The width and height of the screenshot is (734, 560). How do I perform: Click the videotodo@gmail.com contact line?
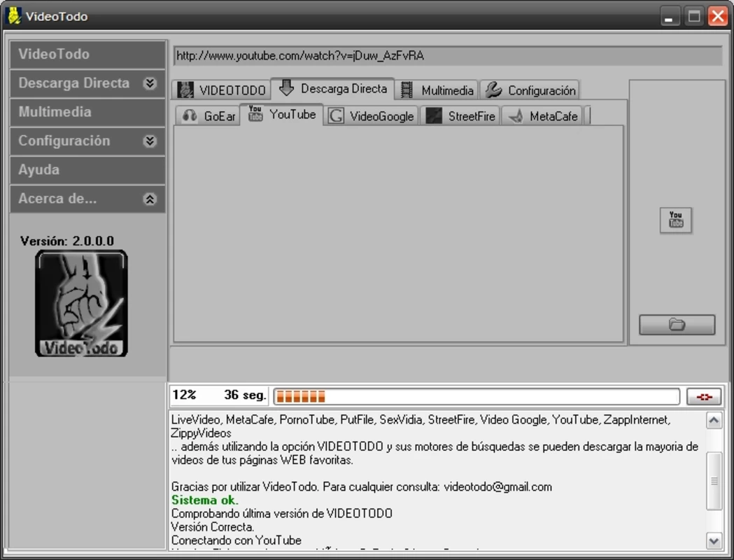[361, 487]
